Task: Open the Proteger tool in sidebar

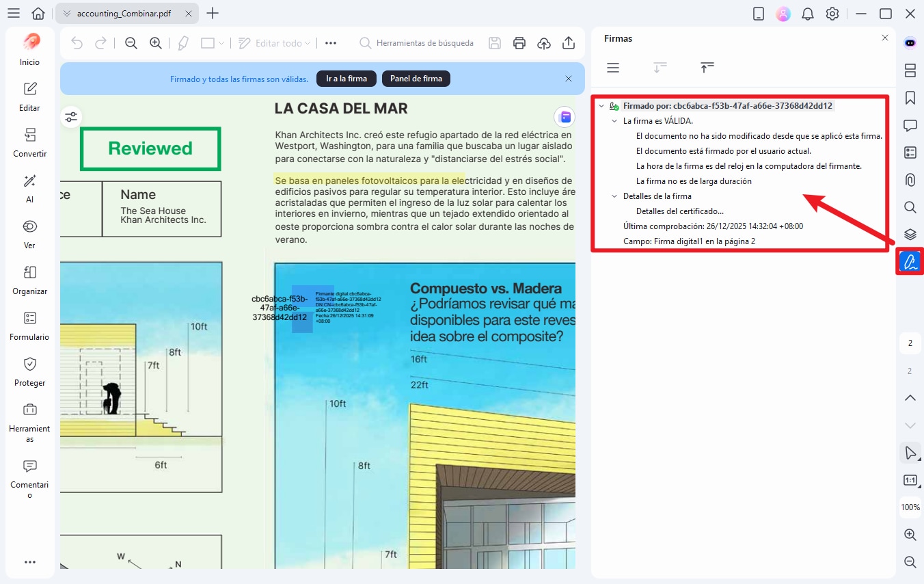Action: tap(30, 371)
